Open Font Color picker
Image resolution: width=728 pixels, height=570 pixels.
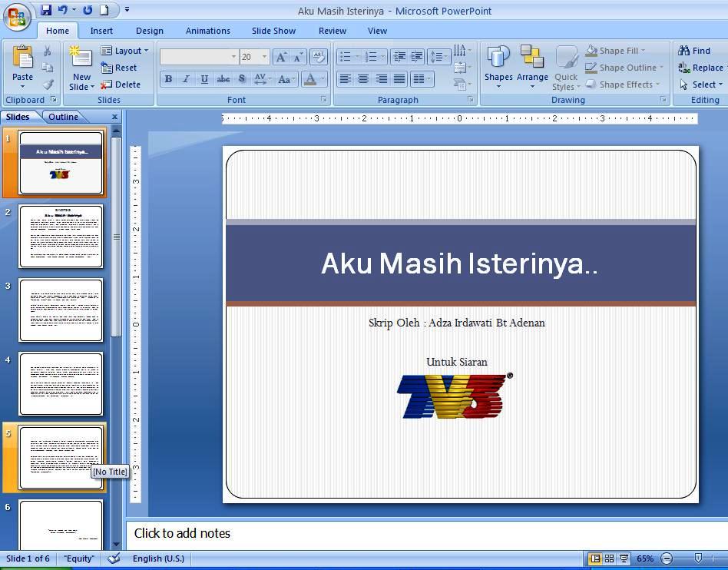click(315, 79)
